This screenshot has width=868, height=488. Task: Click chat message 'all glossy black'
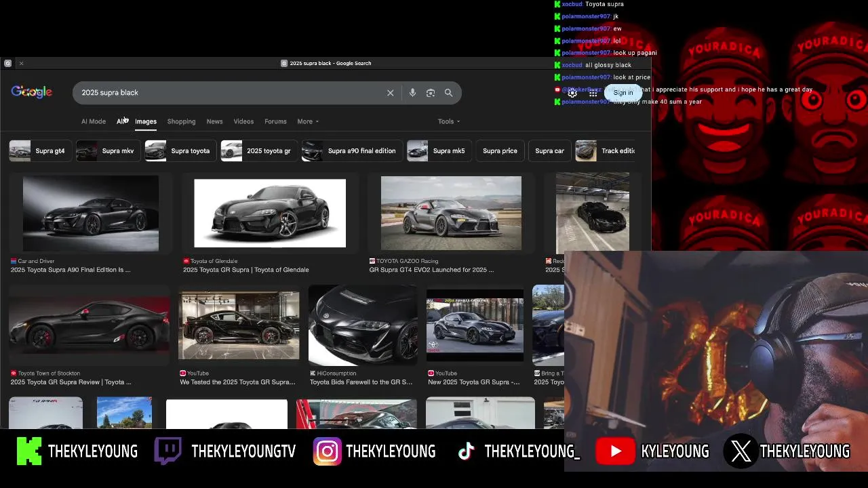click(x=608, y=65)
